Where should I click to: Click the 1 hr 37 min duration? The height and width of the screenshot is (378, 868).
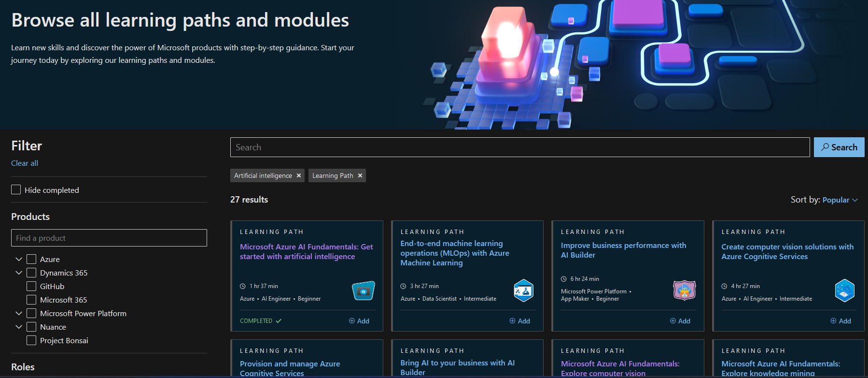pos(264,286)
